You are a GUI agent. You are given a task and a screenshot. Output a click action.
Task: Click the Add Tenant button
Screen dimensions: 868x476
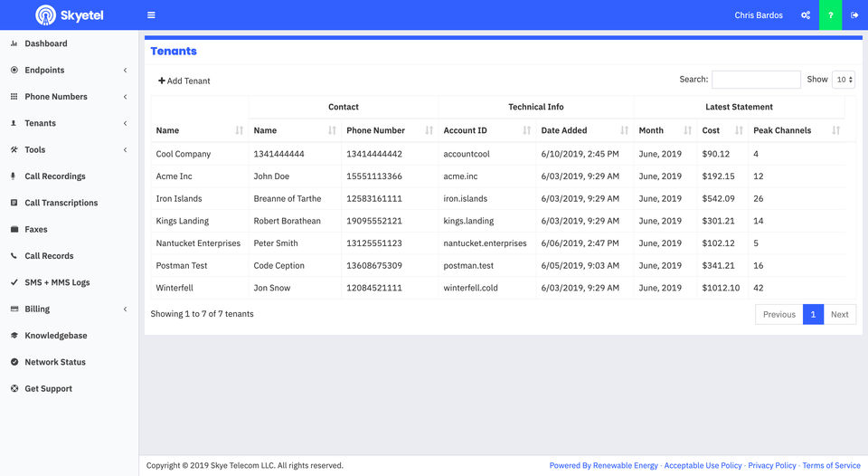click(184, 81)
